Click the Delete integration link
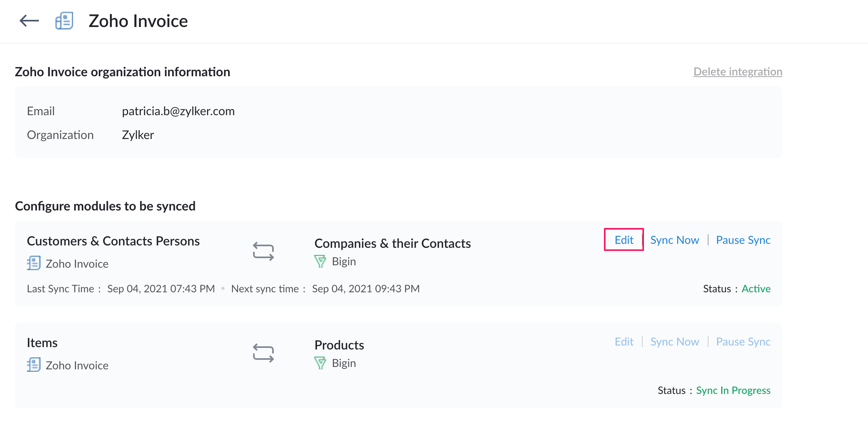This screenshot has height=444, width=868. [x=737, y=72]
